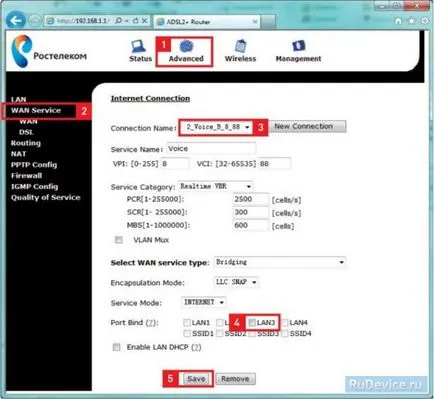
Task: Toggle the VLAN Mux checkbox
Action: point(119,240)
